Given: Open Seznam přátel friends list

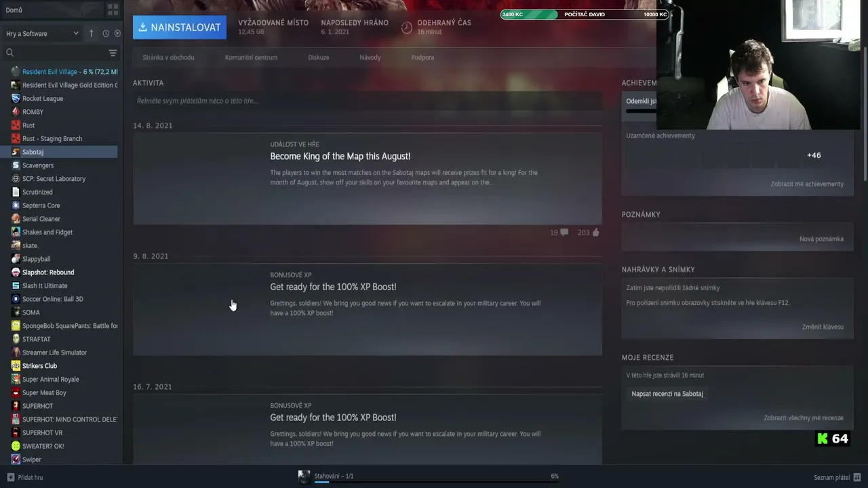Looking at the screenshot, I should coord(837,477).
